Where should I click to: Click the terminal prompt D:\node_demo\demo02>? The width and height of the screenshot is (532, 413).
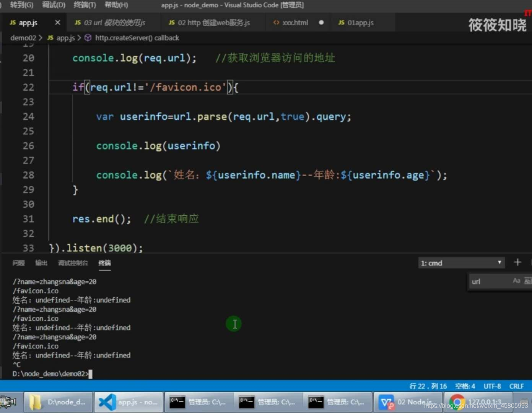tap(50, 374)
